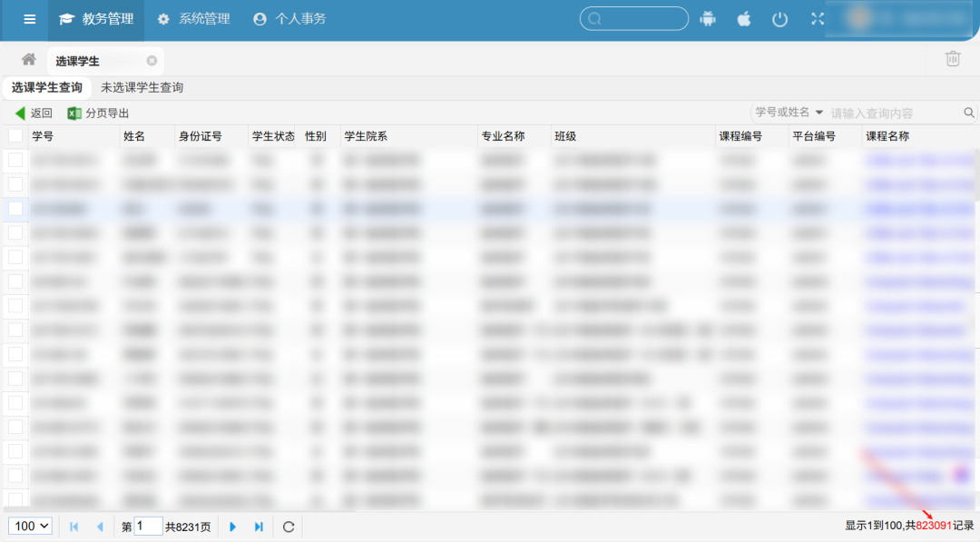Click the 显示1到100 records summary text

pos(909,526)
